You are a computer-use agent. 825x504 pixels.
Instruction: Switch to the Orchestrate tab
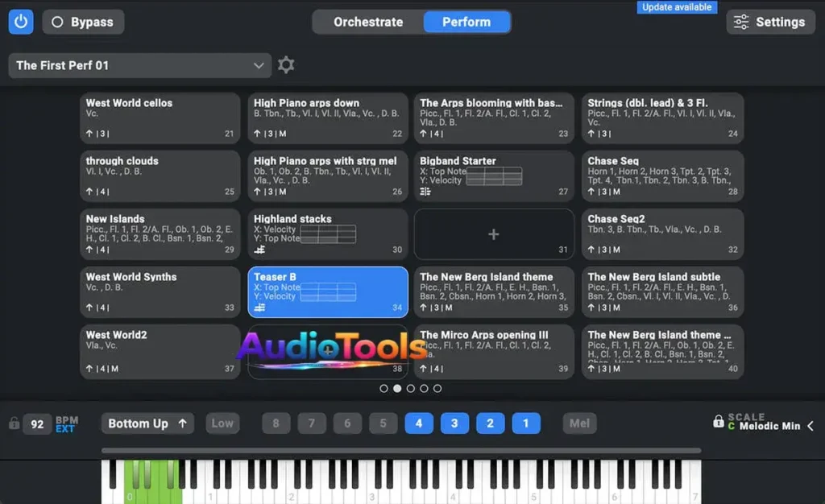point(368,22)
